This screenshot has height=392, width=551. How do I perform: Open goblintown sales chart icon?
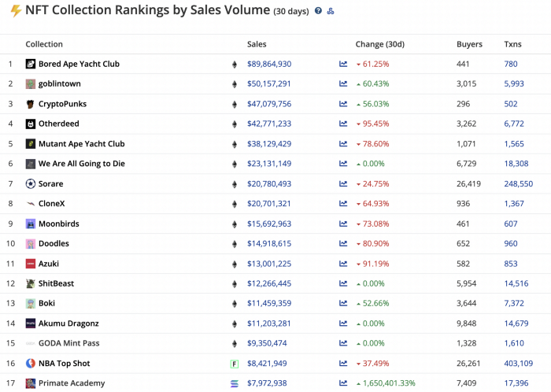point(343,83)
